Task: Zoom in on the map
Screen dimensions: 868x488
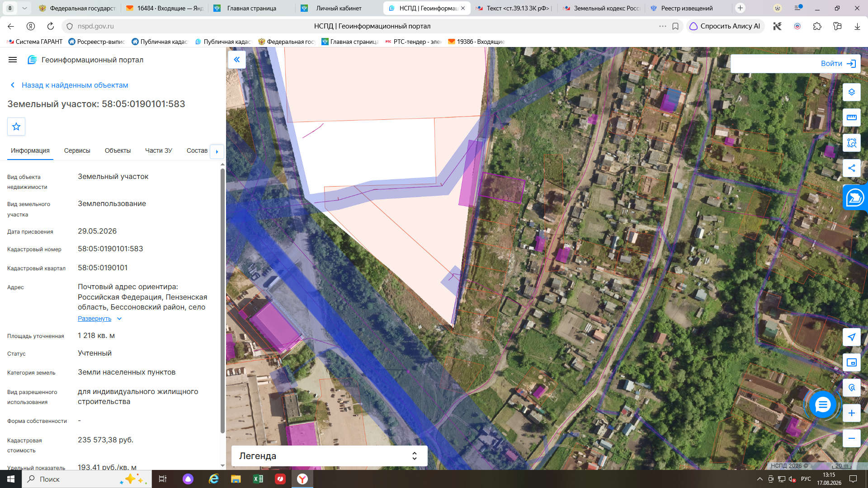Action: tap(851, 413)
